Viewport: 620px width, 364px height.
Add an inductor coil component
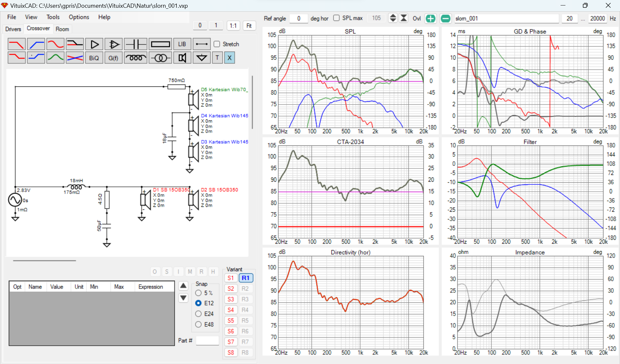136,58
